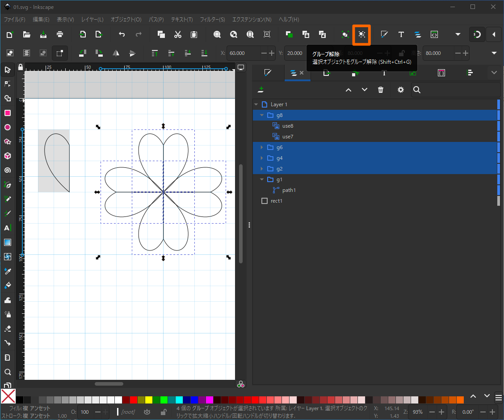Open the docked dialogs chevron menu
Screen dimensions: 504x420
click(494, 73)
